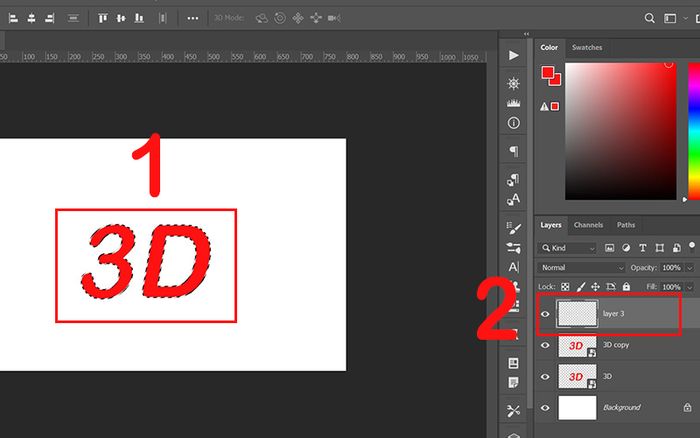Open the Normal blend mode dropdown
Viewport: 700px width, 438px height.
[x=582, y=267]
